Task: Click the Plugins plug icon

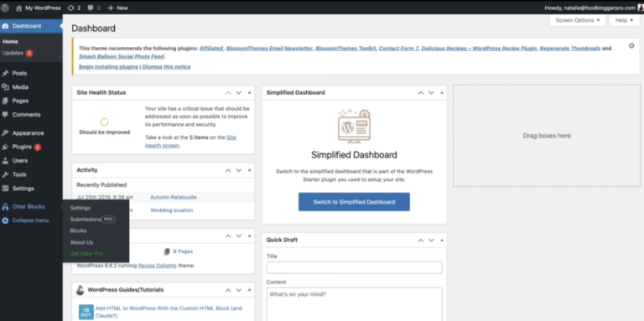Action: (5, 147)
